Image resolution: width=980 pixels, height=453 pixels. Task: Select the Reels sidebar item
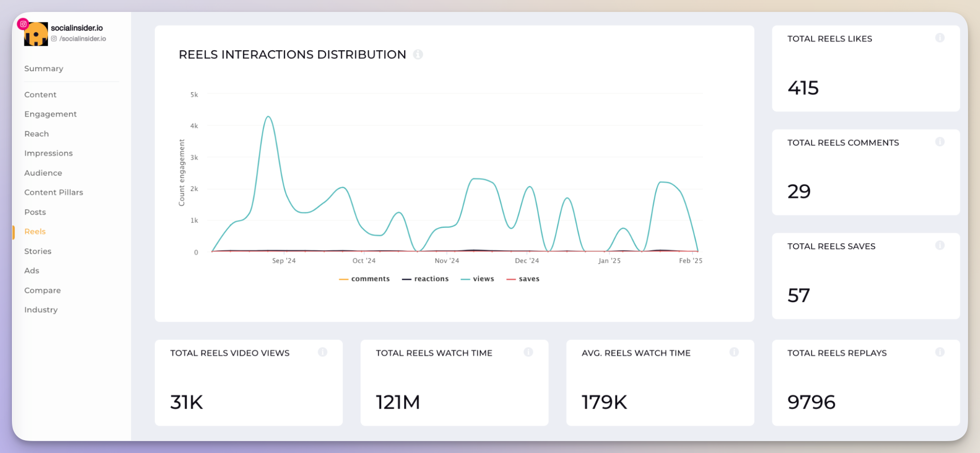pyautogui.click(x=35, y=232)
